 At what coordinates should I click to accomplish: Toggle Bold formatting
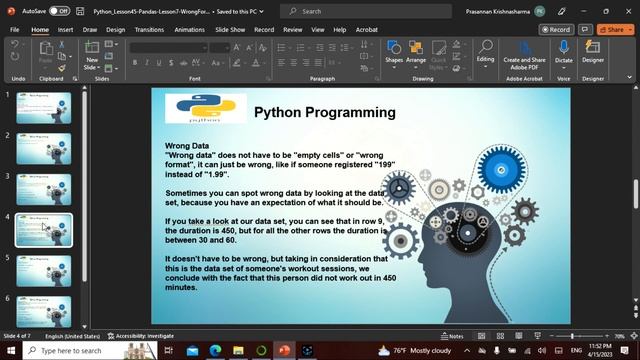point(135,63)
